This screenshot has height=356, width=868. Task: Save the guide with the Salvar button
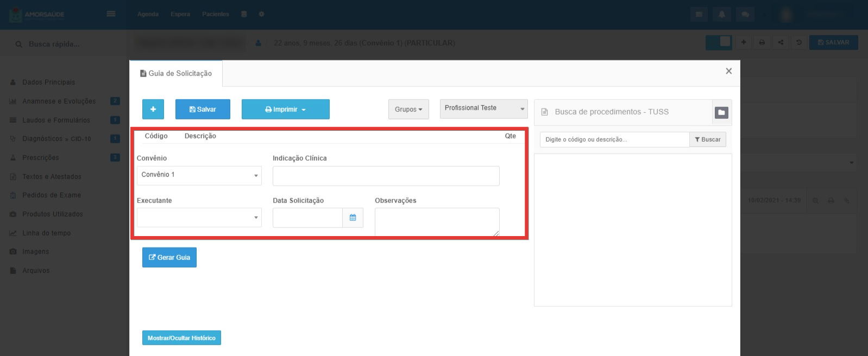click(203, 109)
